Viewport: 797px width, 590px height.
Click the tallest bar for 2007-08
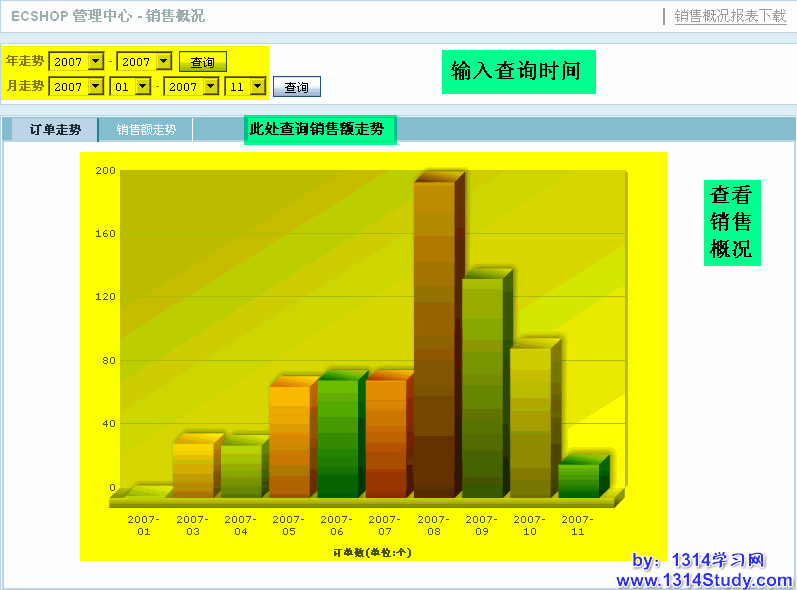[x=434, y=340]
